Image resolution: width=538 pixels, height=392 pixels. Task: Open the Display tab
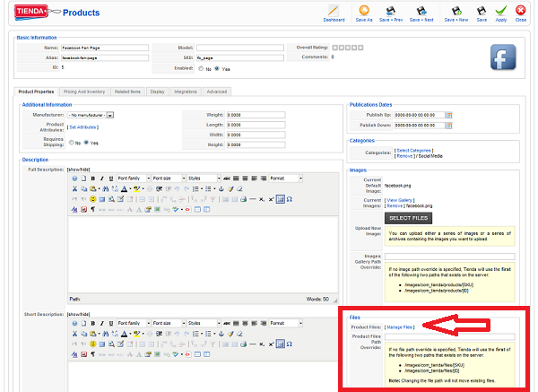point(158,91)
